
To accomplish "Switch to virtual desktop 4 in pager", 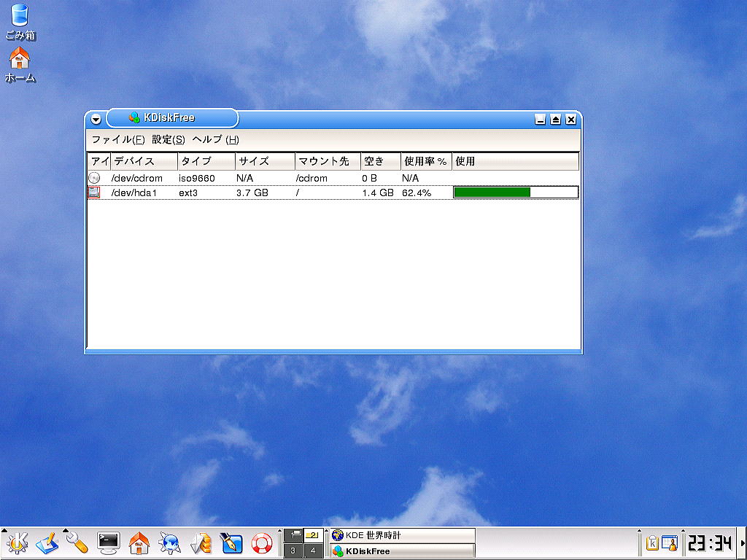I will (313, 551).
